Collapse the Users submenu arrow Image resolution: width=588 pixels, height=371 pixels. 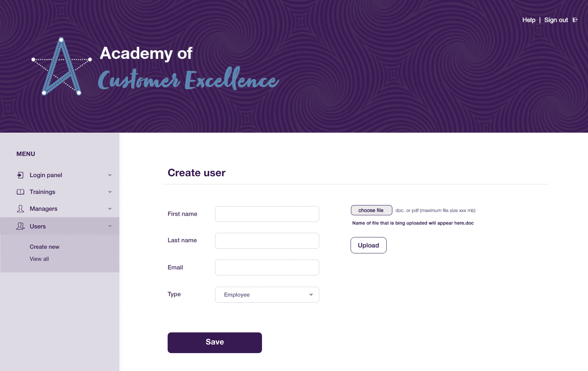tap(110, 226)
